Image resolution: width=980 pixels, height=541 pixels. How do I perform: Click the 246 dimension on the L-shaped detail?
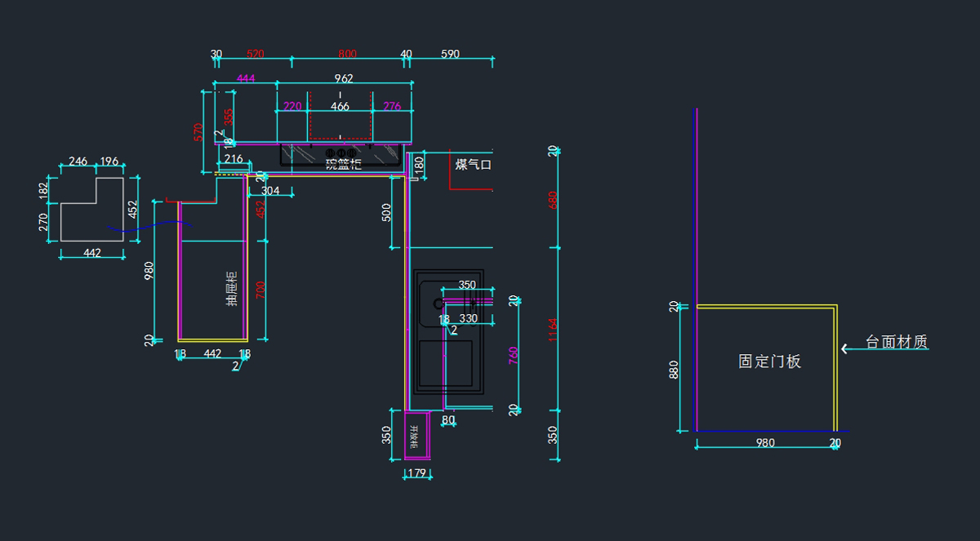point(78,162)
